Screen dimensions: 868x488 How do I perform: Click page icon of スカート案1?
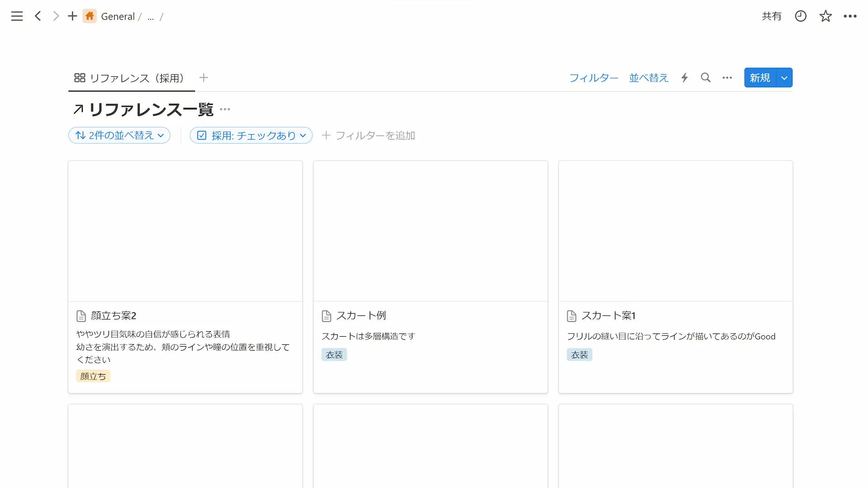571,316
